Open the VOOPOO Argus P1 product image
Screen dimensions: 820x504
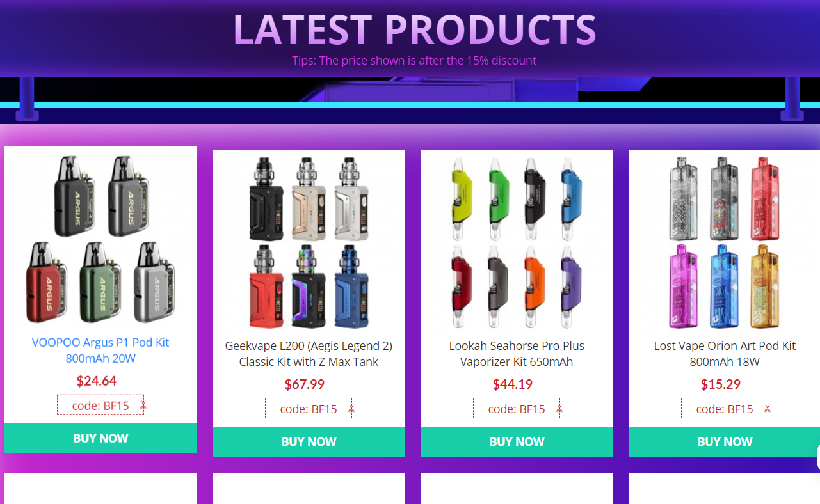tap(100, 239)
